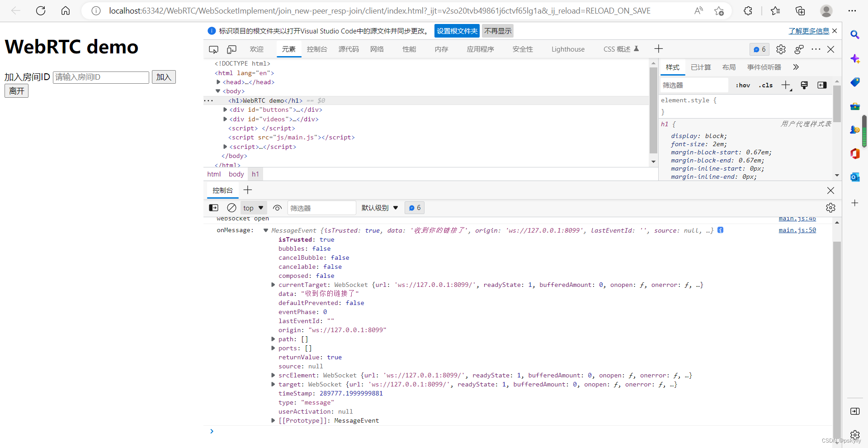Activate the inspect element picker tool
Image resolution: width=868 pixels, height=448 pixels.
(x=213, y=49)
